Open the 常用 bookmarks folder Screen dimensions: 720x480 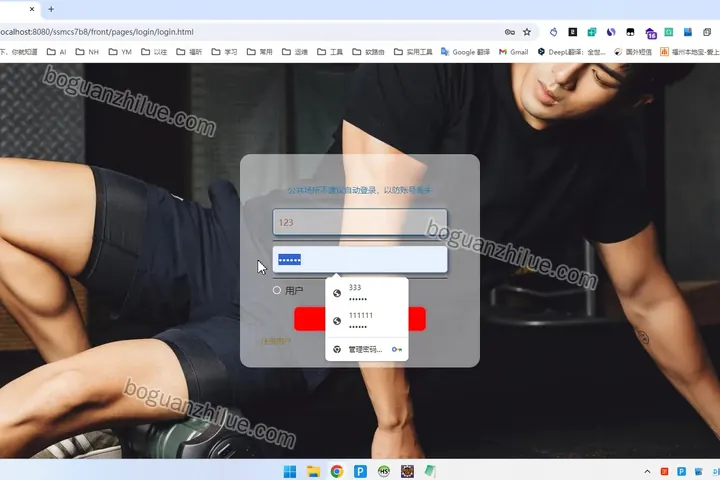[259, 52]
